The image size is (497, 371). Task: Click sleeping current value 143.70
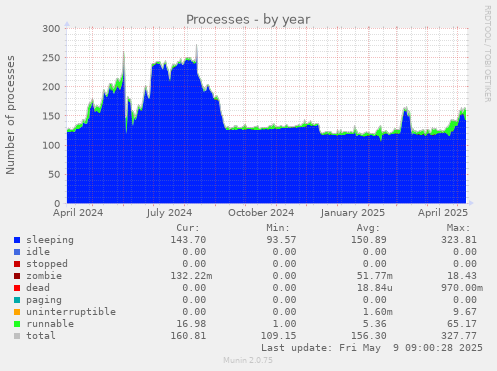pyautogui.click(x=188, y=240)
